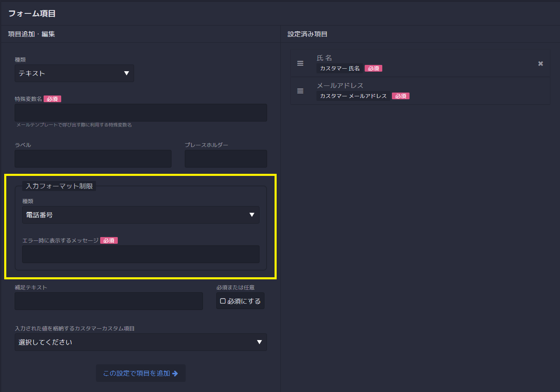560x392 pixels.
Task: Click この設定で項目を追加 button
Action: (x=141, y=373)
